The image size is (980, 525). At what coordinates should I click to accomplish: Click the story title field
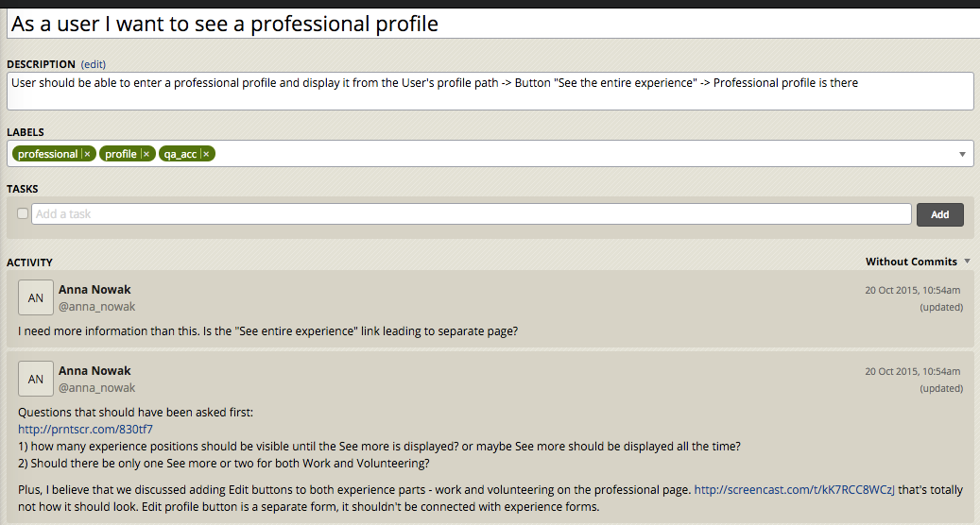pos(493,24)
